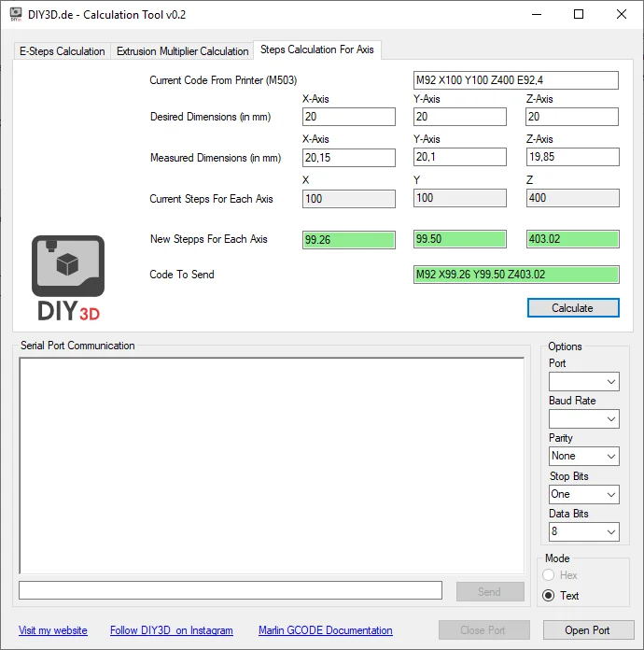Image resolution: width=644 pixels, height=650 pixels.
Task: Switch to Extrusion Multiplier Calculation tab
Action: tap(182, 51)
